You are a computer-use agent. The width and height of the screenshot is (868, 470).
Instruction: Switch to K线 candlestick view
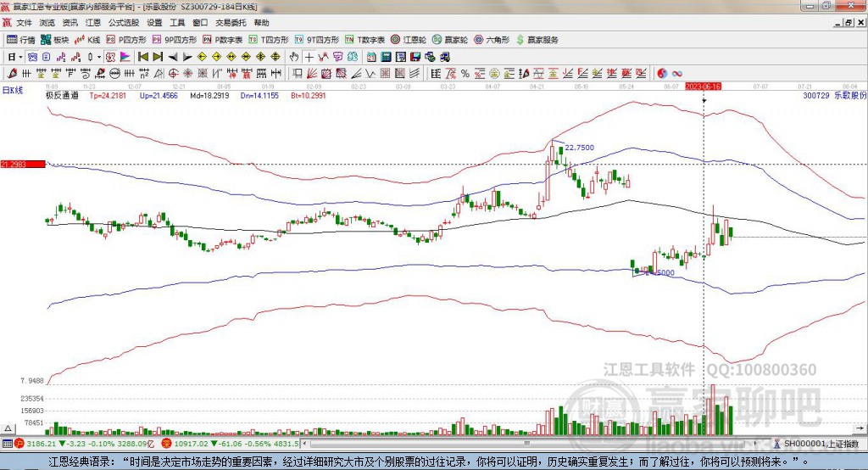[x=87, y=40]
